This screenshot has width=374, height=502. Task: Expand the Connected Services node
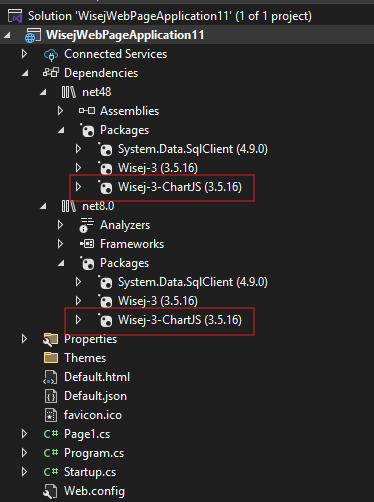(x=24, y=54)
